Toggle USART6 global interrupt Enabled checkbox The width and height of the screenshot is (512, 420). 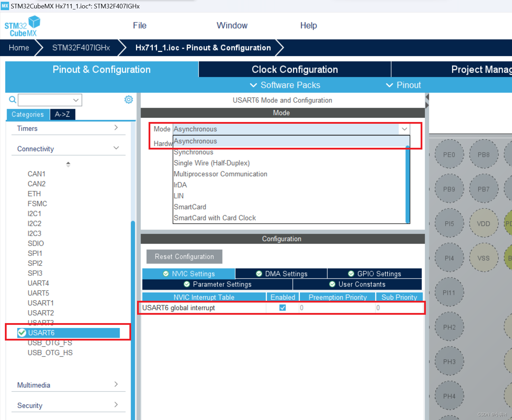point(283,308)
